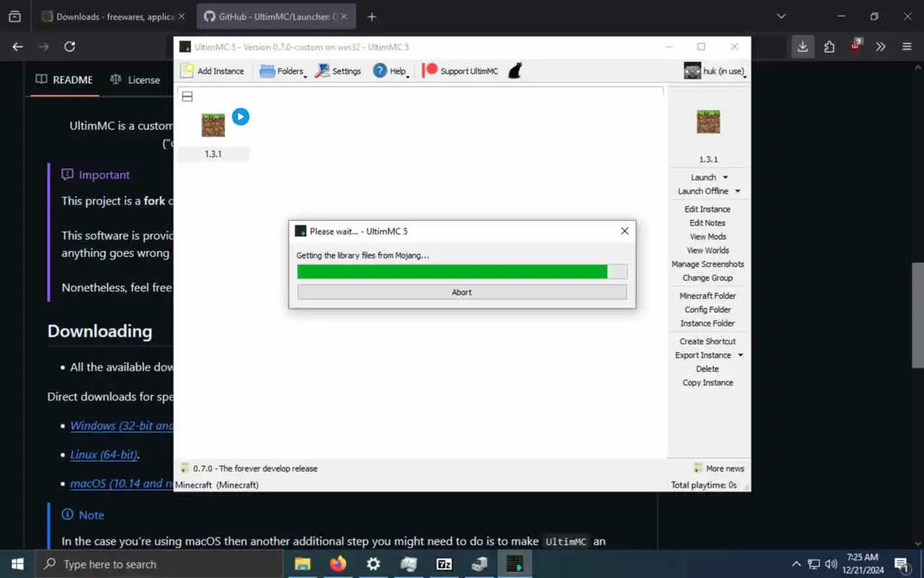Open the browser hamburger menu
Image resolution: width=924 pixels, height=578 pixels.
[x=907, y=46]
